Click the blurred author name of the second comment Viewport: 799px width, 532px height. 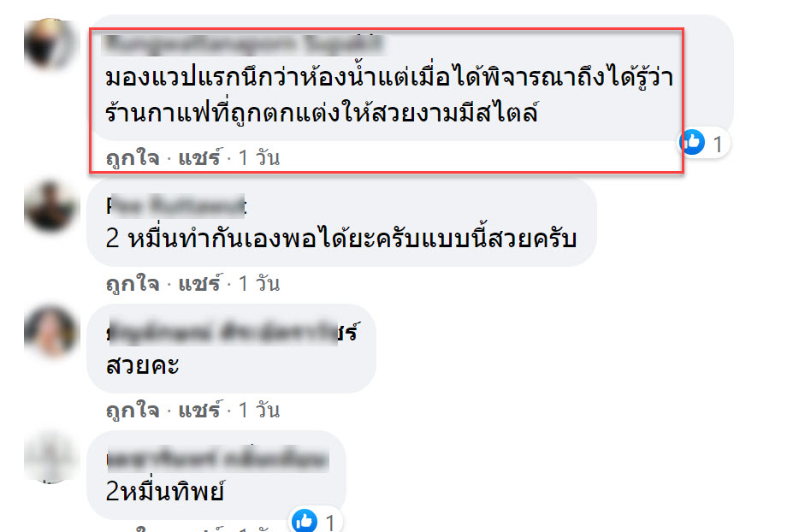(176, 206)
